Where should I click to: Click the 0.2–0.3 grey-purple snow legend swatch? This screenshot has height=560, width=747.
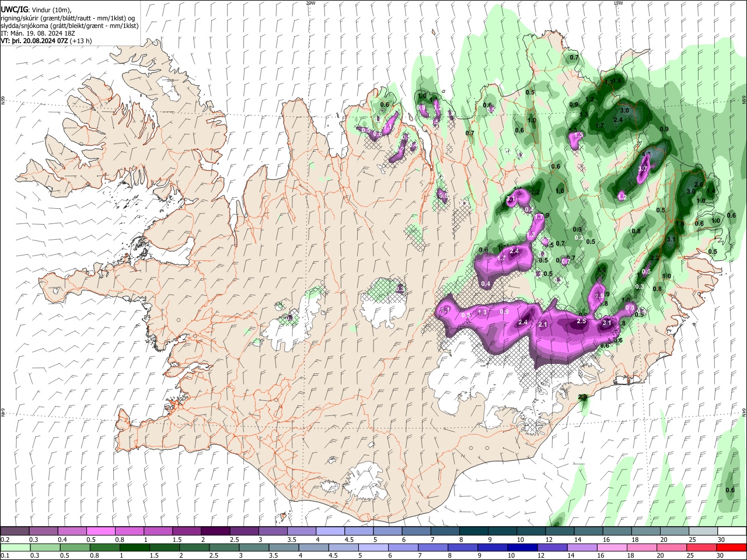[15, 531]
